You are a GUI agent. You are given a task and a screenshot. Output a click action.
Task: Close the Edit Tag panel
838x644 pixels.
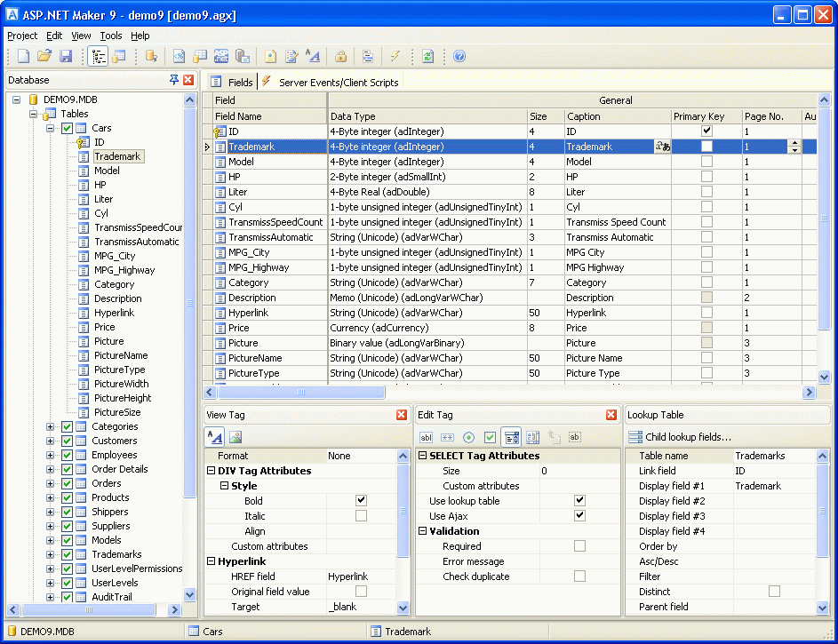click(611, 415)
